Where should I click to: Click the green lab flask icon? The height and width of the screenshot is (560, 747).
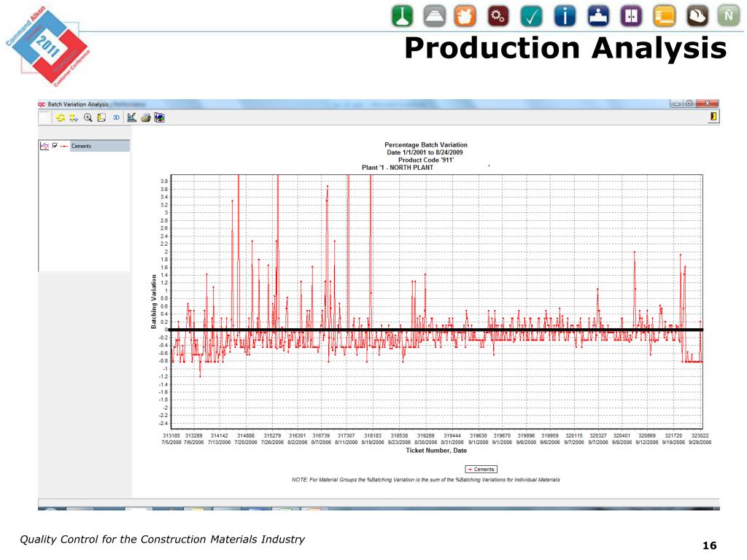[x=403, y=15]
